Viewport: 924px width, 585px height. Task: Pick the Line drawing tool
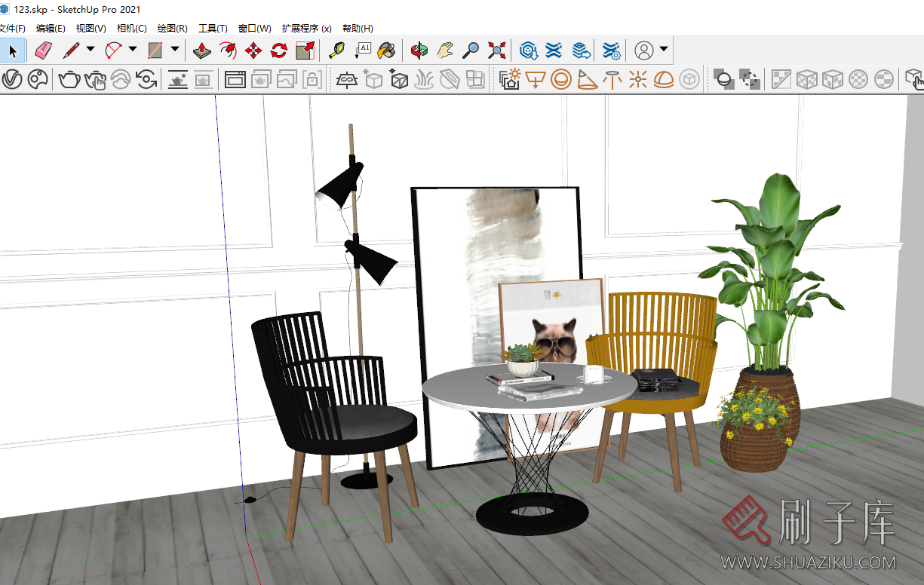tap(72, 50)
